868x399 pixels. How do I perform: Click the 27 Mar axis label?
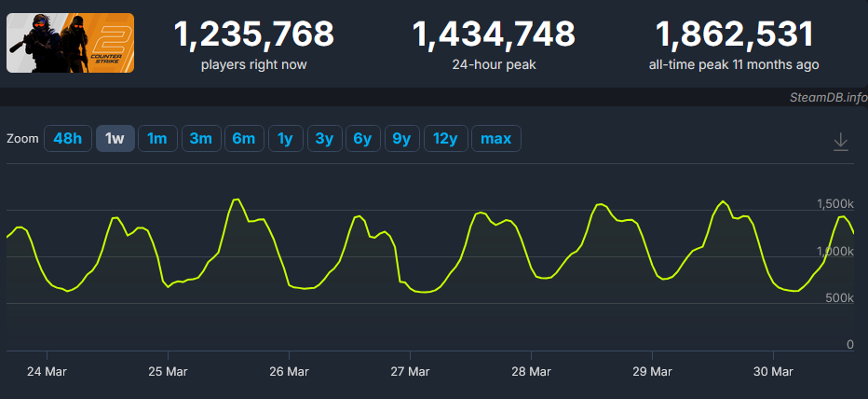(410, 371)
